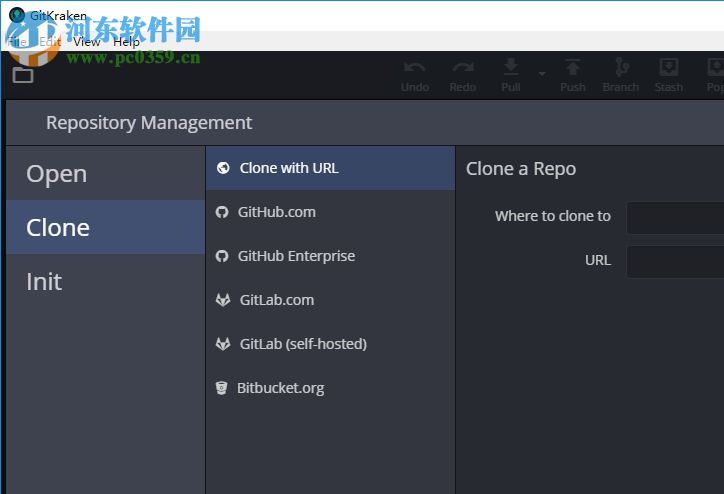Click the GitKraken app logo in title bar
The image size is (724, 494).
(x=17, y=15)
